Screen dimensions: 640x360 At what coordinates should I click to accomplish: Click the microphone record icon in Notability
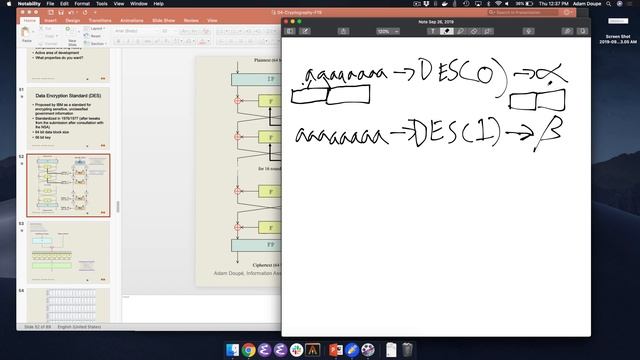[x=529, y=31]
